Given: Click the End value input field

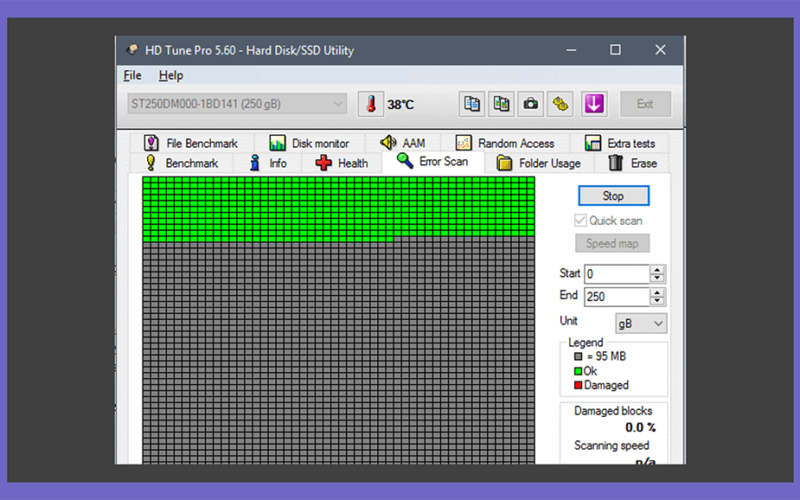Looking at the screenshot, I should 617,296.
